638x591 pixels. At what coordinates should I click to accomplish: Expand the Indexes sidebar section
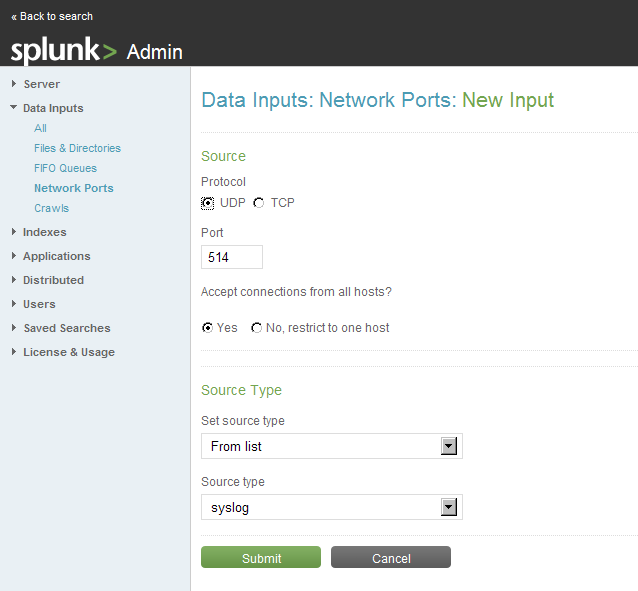click(x=14, y=232)
